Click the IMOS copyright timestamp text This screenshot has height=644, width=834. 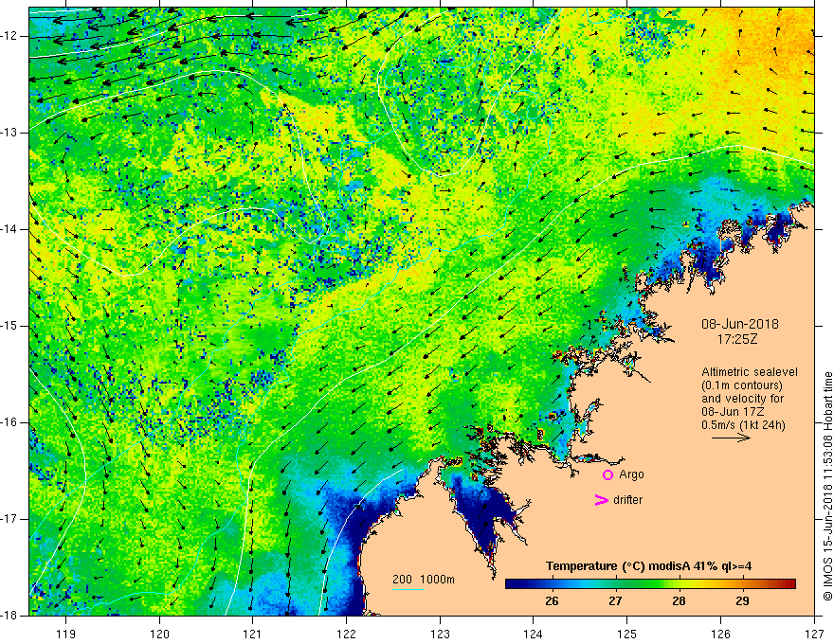827,487
